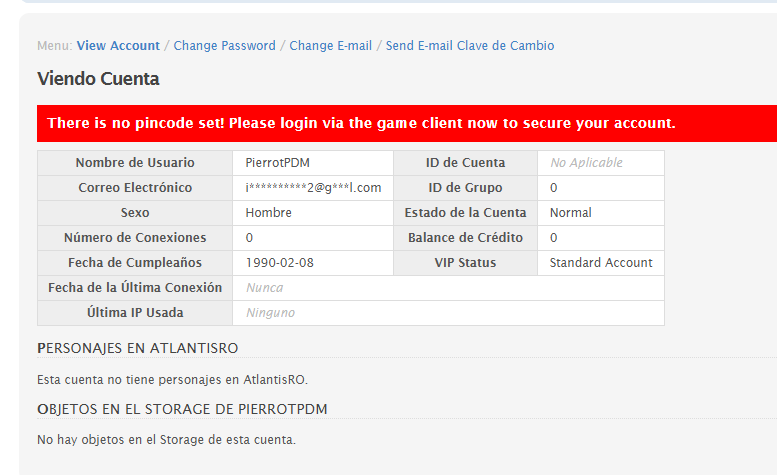The image size is (777, 475).
Task: Click the Balance de Crédito label
Action: pos(465,238)
